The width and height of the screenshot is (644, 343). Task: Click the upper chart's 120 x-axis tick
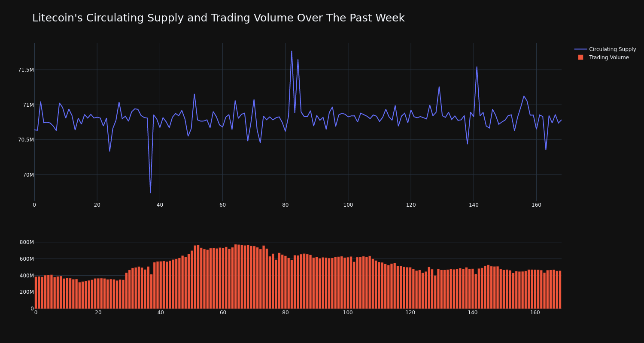pyautogui.click(x=411, y=205)
